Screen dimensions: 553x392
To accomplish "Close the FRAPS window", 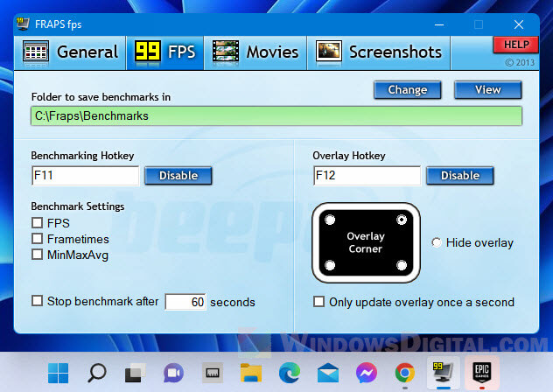I will pyautogui.click(x=518, y=24).
